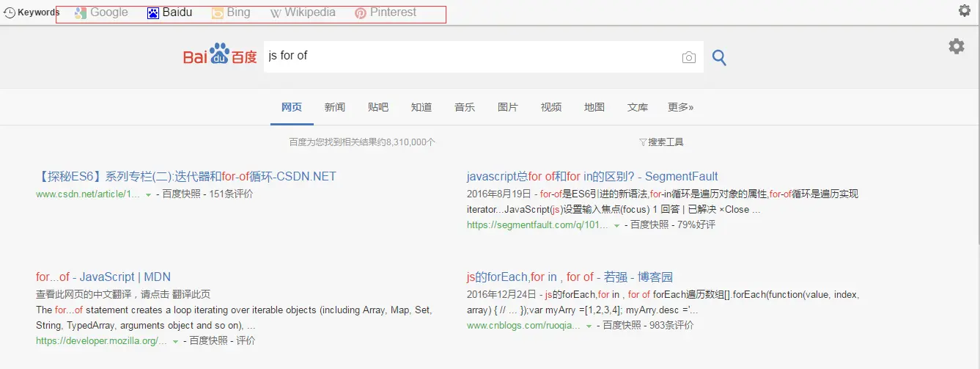Viewport: 980px width, 369px height.
Task: Click 评价 on the MDN result
Action: (246, 340)
